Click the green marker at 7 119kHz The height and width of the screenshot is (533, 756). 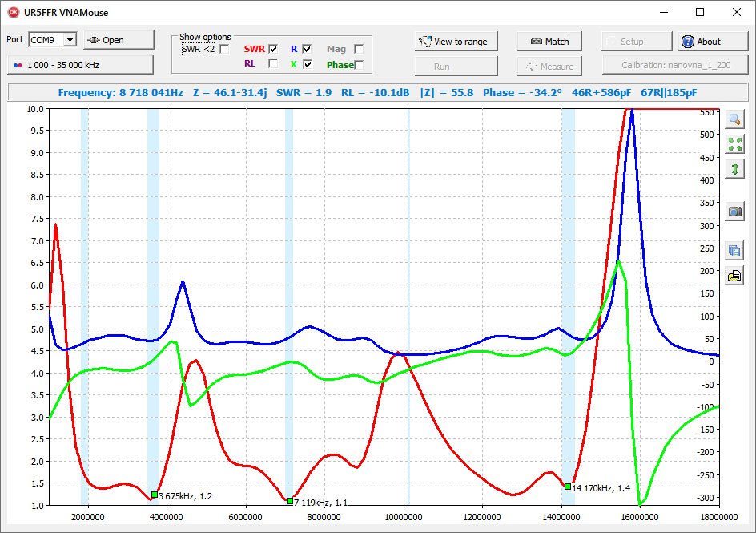(290, 501)
